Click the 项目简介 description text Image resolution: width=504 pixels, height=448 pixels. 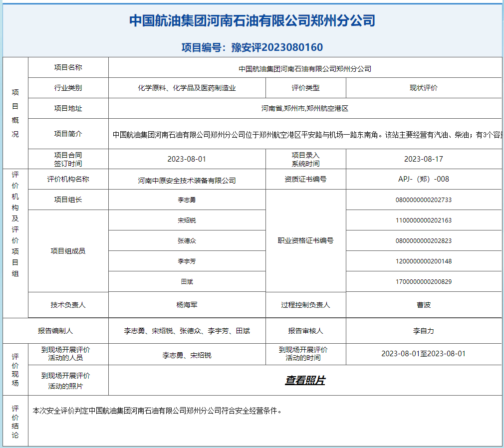point(304,134)
